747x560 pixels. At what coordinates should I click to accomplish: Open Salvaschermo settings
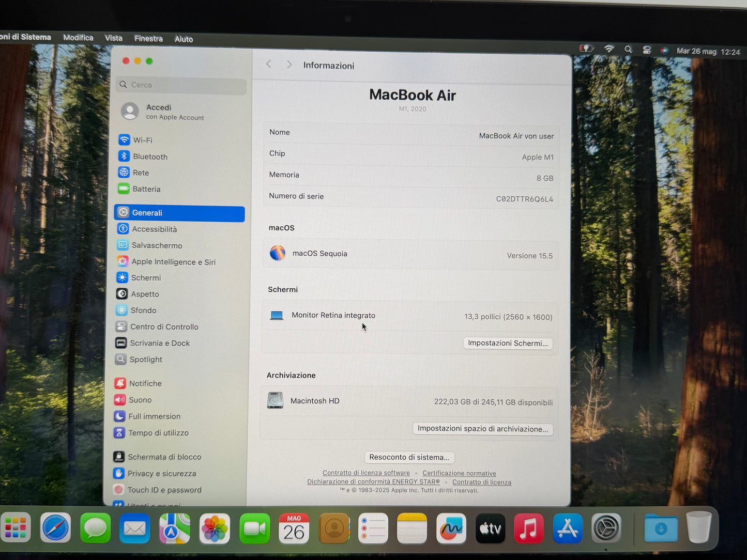coord(150,245)
